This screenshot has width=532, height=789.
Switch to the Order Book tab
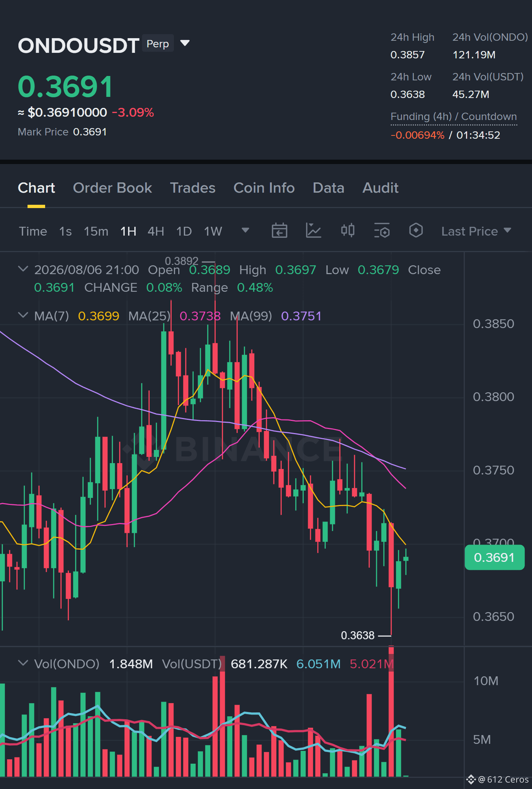(x=112, y=188)
